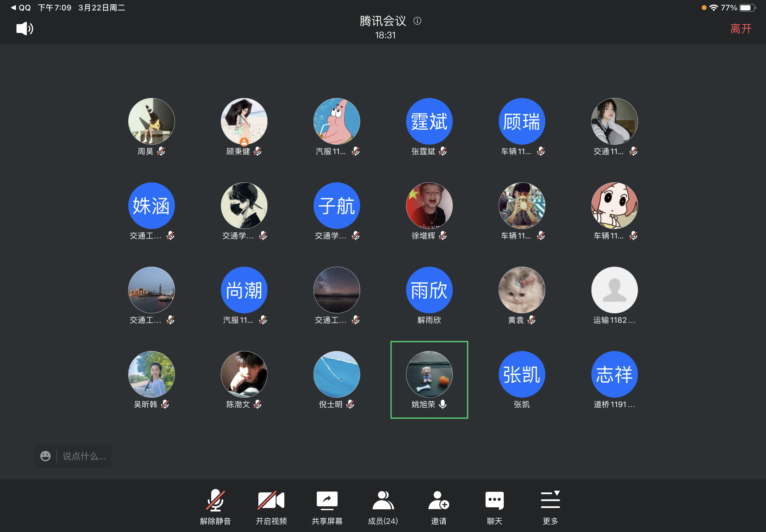The height and width of the screenshot is (532, 766).
Task: Click the active microphone icon beside 姚旭荣
Action: (443, 404)
